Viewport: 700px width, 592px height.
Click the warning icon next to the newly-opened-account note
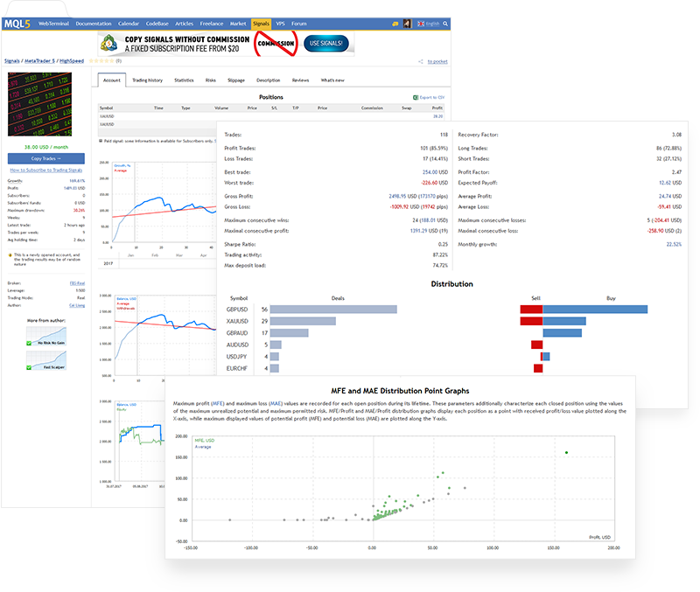pos(10,254)
